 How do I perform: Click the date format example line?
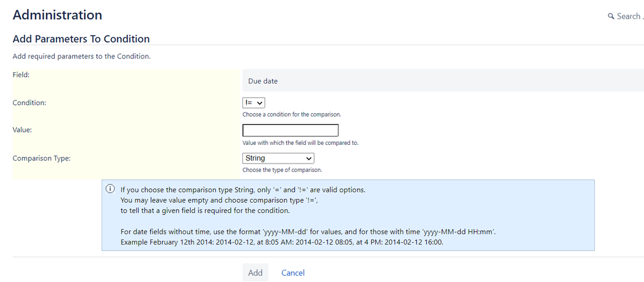click(282, 242)
